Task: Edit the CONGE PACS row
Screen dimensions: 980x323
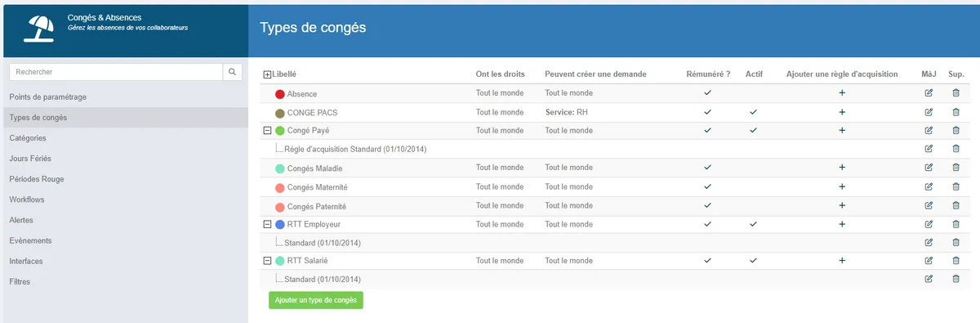Action: 929,112
